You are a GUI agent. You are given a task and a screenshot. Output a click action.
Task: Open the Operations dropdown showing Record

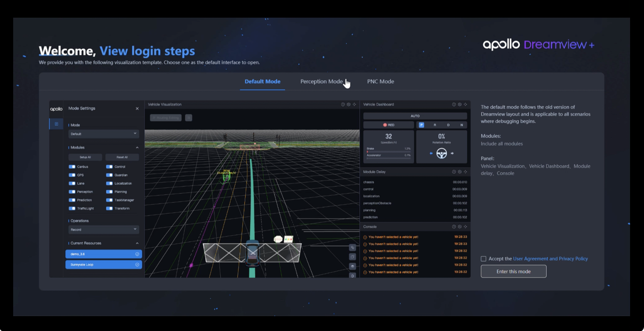point(103,229)
